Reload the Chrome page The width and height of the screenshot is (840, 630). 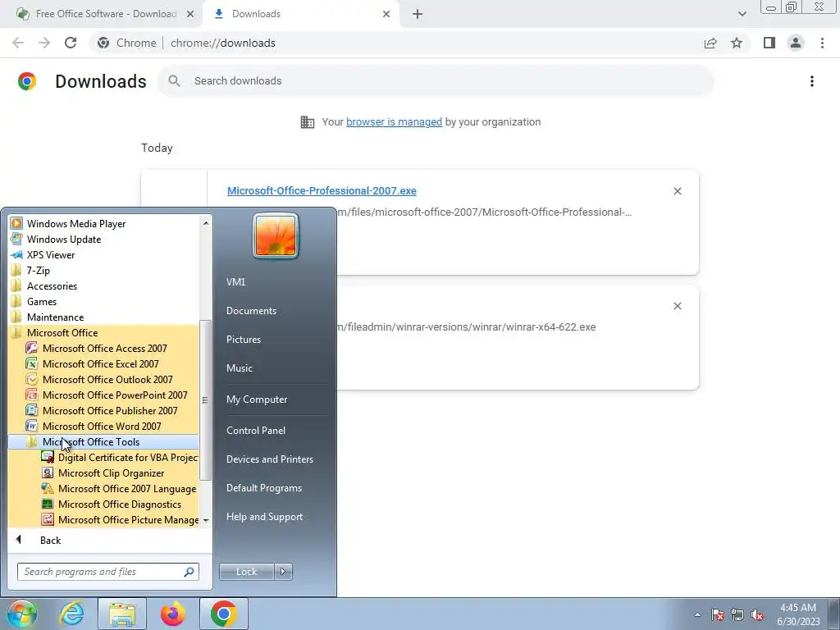[71, 43]
